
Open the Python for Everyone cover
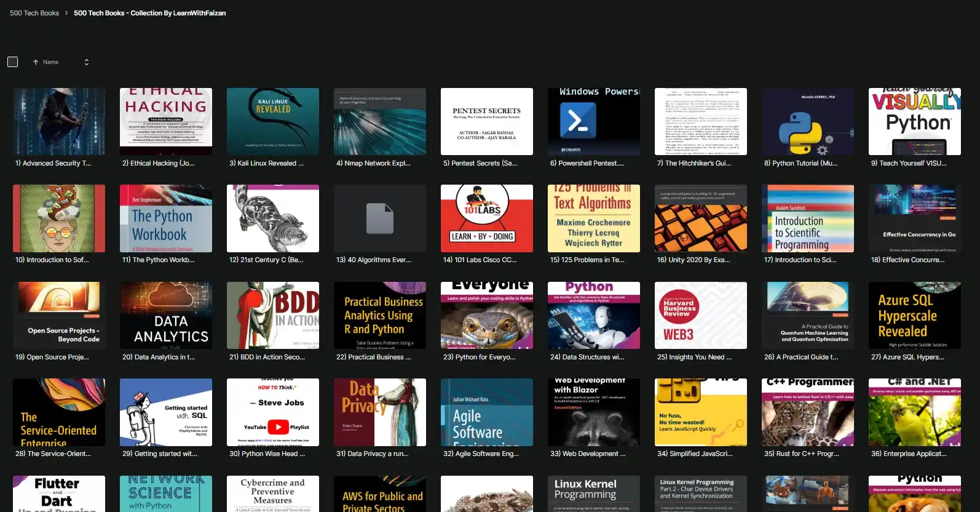(487, 315)
